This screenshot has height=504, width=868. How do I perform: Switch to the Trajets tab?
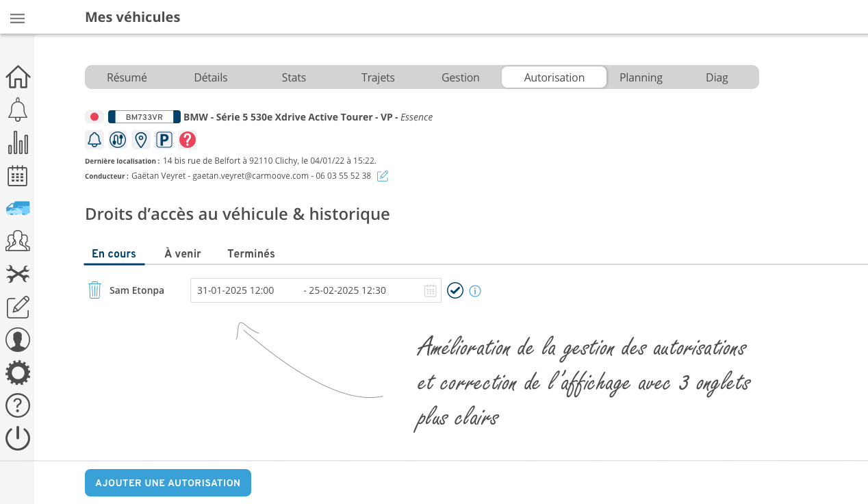378,77
